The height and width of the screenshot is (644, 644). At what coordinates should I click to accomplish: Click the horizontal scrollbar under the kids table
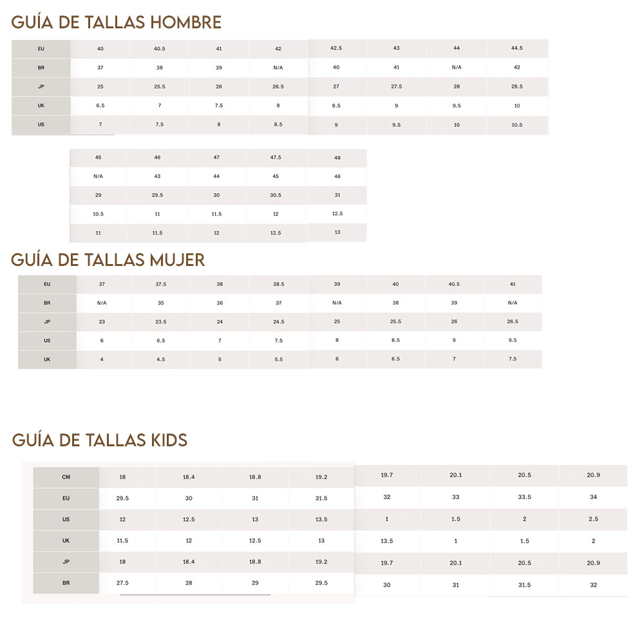(x=195, y=595)
